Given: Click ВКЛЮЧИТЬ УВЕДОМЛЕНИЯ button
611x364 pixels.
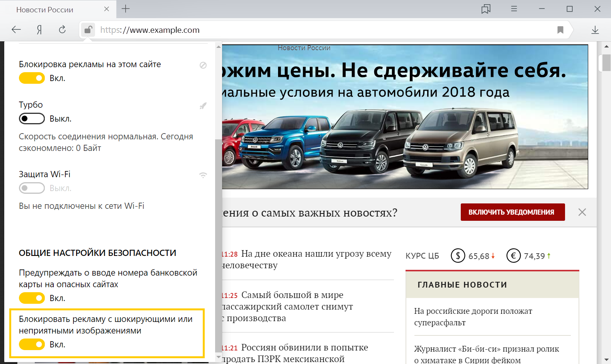Looking at the screenshot, I should 513,212.
